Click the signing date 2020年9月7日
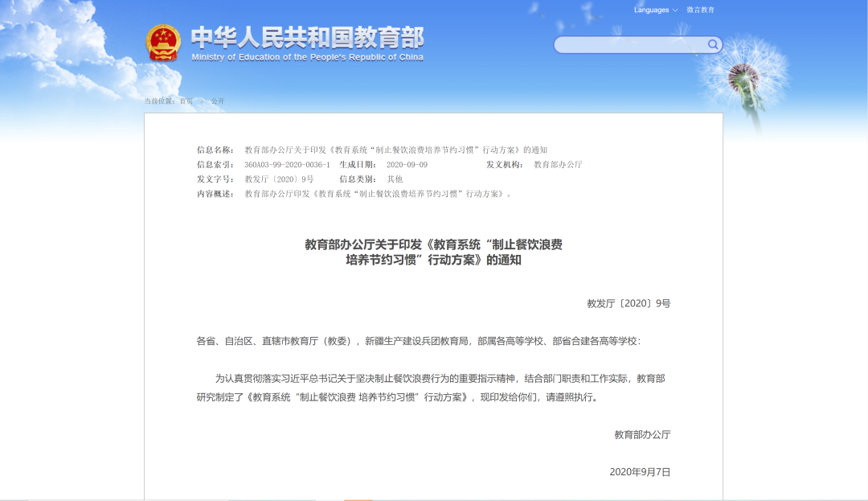This screenshot has height=501, width=868. (x=640, y=472)
